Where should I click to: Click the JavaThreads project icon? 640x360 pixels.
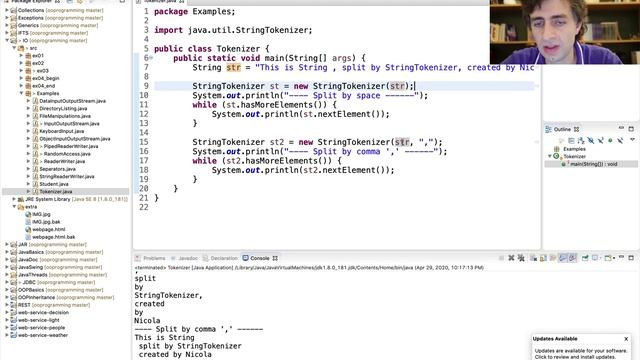pos(14,275)
